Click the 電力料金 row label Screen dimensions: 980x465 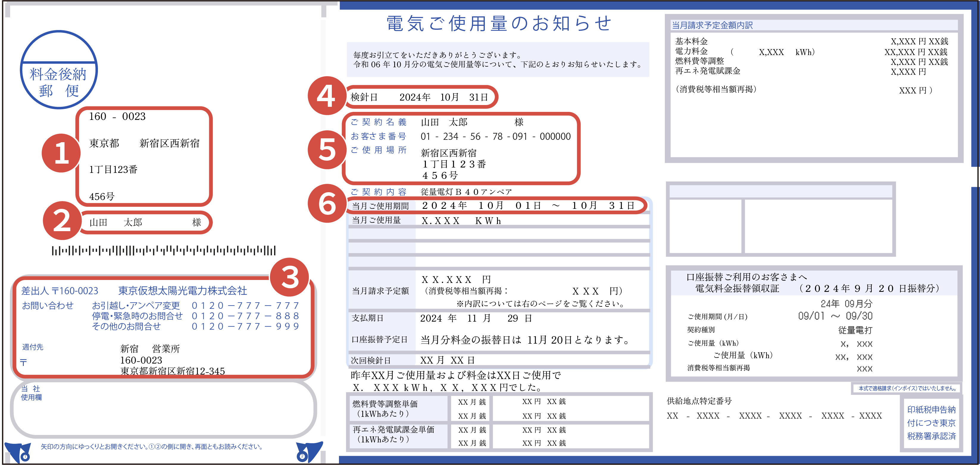tap(691, 51)
